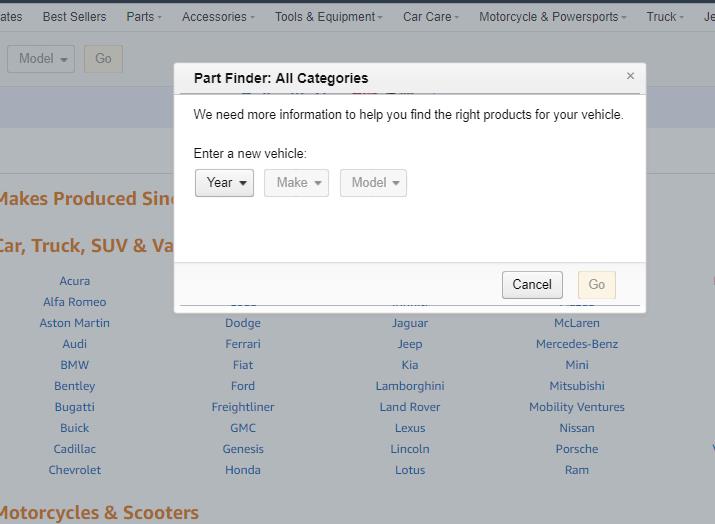
Task: Expand the Car Care menu
Action: coord(431,17)
